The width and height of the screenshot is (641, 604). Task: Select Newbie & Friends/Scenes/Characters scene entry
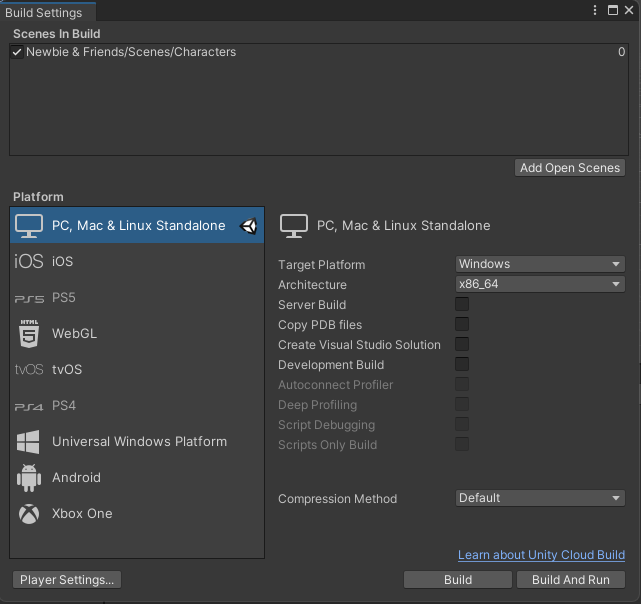click(x=319, y=52)
